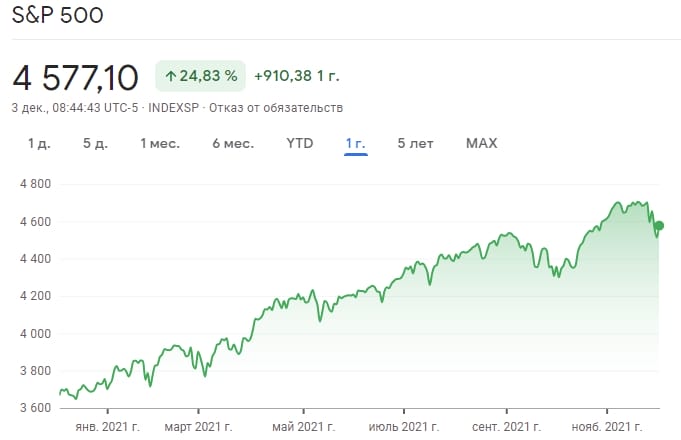Screen dimensions: 681x440
Task: Click the +910,38 1 г. change text
Action: [297, 76]
